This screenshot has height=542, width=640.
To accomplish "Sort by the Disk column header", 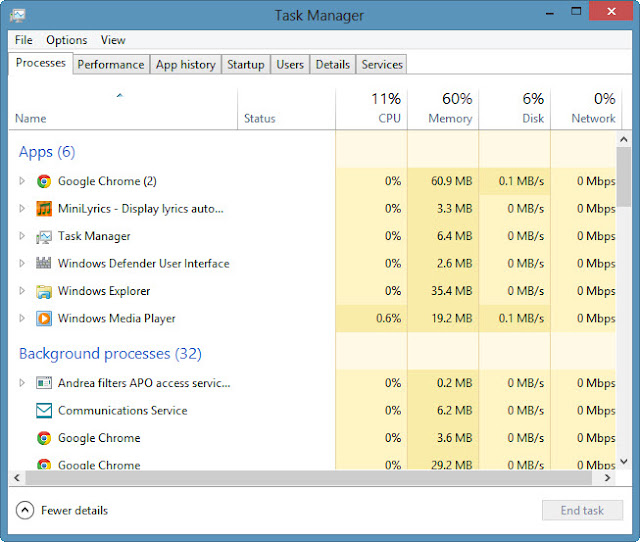I will [x=515, y=109].
